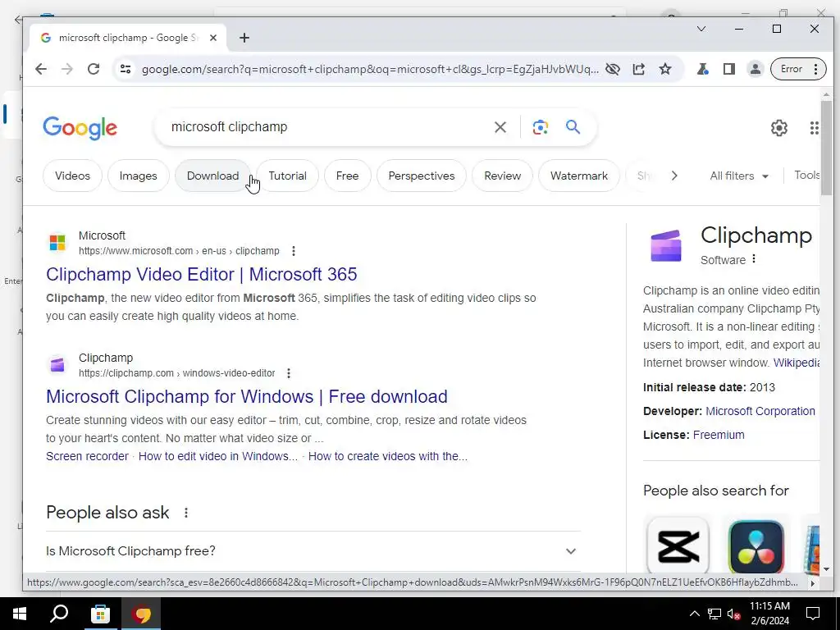Open the tab search dropdown arrow
The image size is (840, 630).
click(701, 29)
